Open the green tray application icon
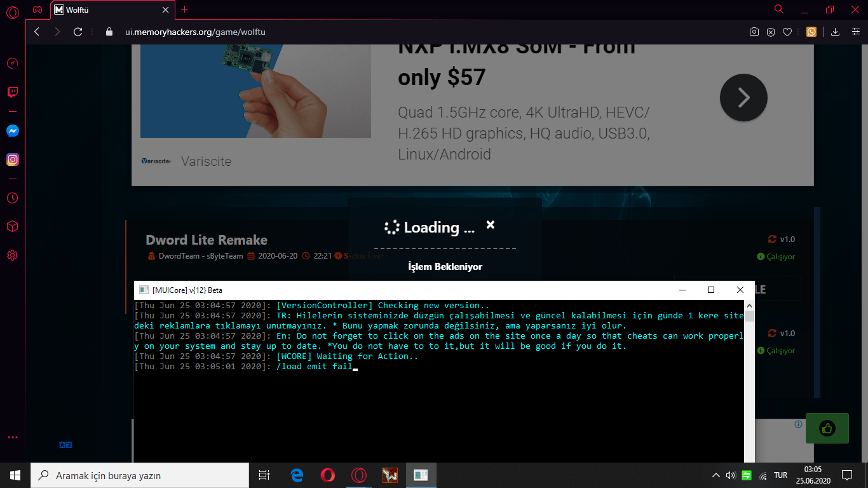Viewport: 868px width, 488px height. (747, 475)
